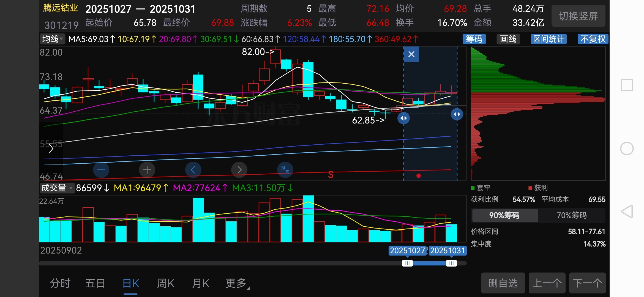Viewport: 644px width, 297px height.
Task: Click the shrink-arrows collapse icon
Action: pyautogui.click(x=285, y=170)
